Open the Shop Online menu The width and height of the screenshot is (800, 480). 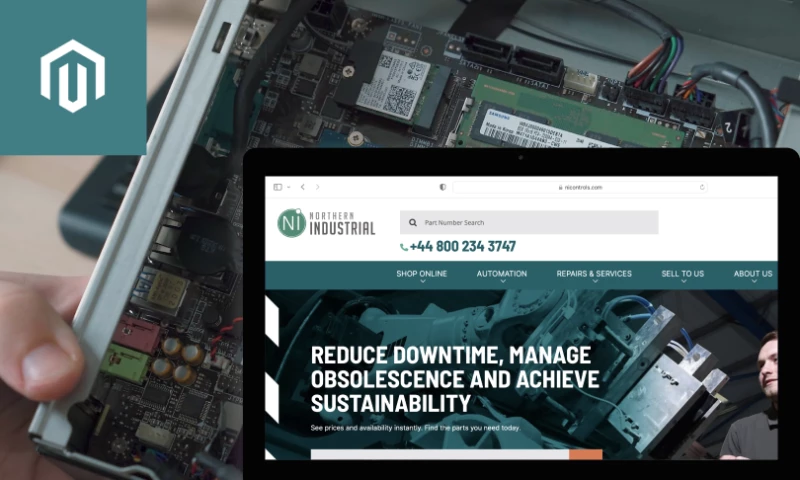pos(421,274)
